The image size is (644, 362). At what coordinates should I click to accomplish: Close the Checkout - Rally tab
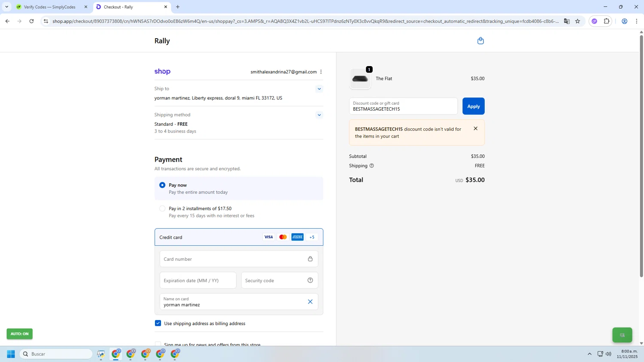click(x=166, y=7)
